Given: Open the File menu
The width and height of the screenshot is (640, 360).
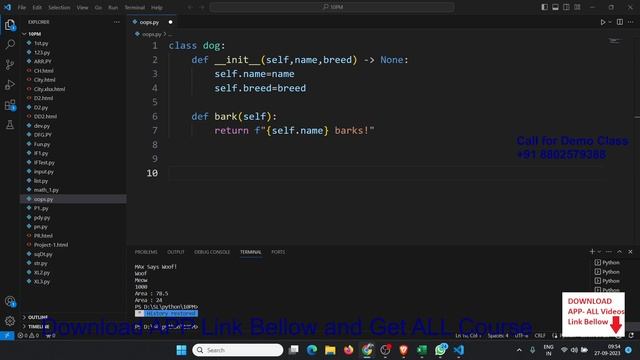Looking at the screenshot, I should (x=22, y=7).
